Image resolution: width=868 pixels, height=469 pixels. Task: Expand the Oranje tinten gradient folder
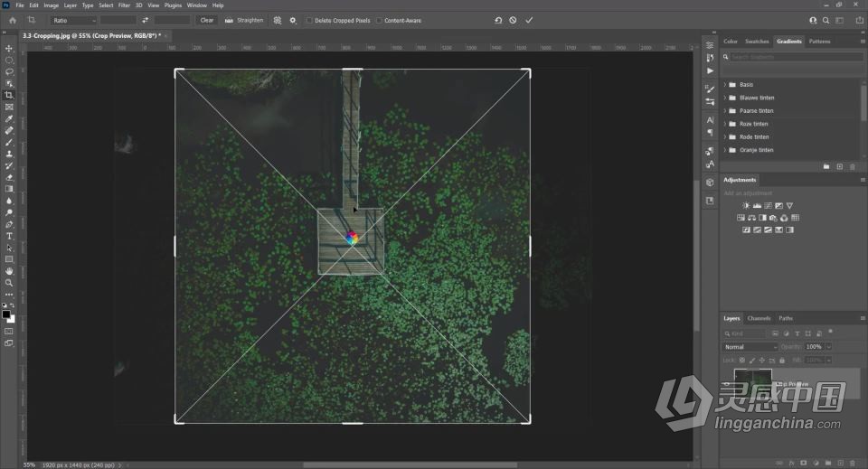point(724,150)
